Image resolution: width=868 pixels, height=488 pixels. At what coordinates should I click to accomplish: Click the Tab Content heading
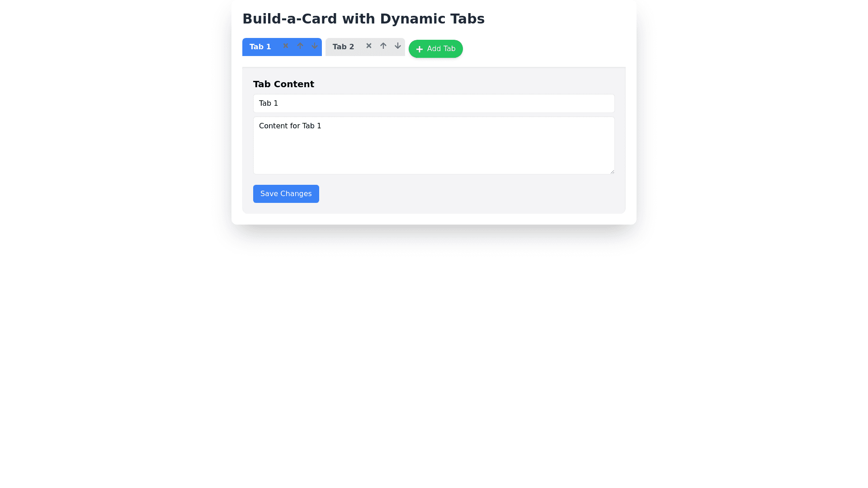(x=283, y=84)
